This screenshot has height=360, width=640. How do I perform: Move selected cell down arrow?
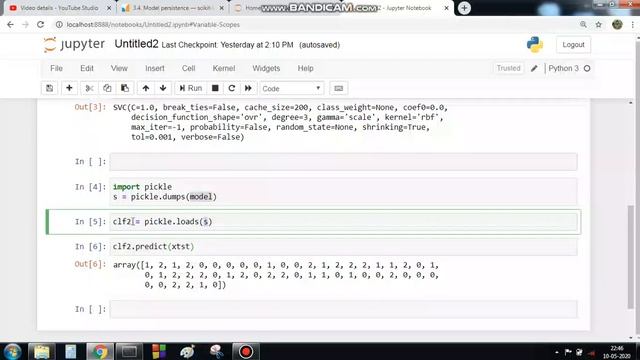pyautogui.click(x=163, y=88)
